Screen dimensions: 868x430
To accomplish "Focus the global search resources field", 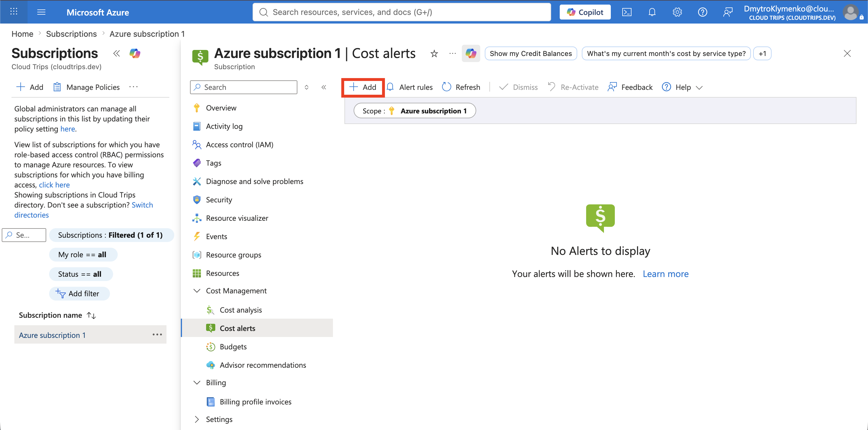I will point(402,12).
